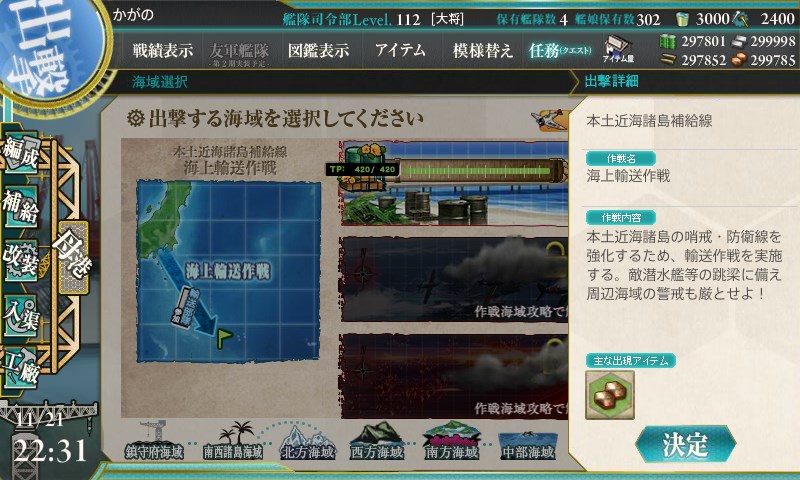Go to 入渠 repair dock icon
The width and height of the screenshot is (800, 480).
pyautogui.click(x=21, y=315)
